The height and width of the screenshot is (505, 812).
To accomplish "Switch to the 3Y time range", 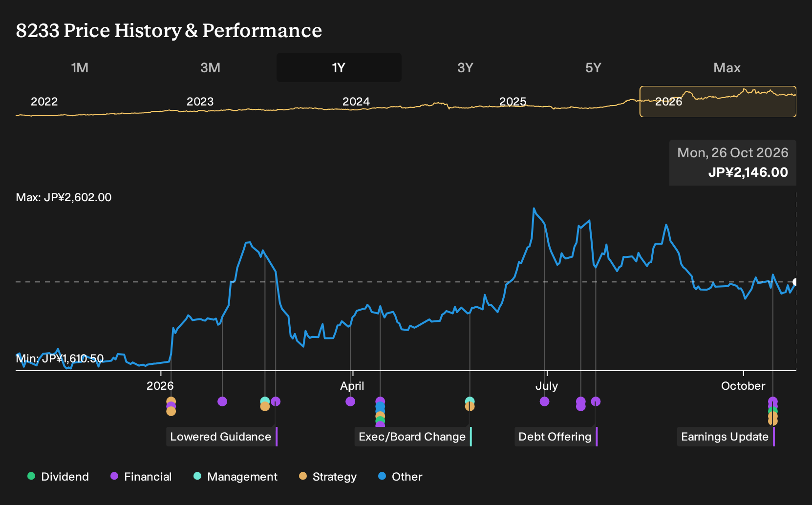I will (465, 67).
